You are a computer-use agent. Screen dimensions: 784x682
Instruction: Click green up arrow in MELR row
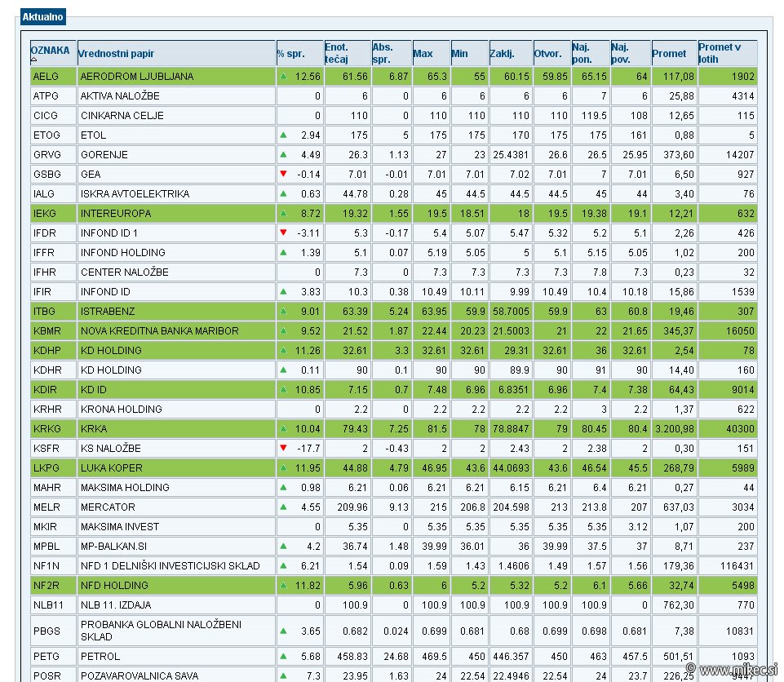coord(284,507)
